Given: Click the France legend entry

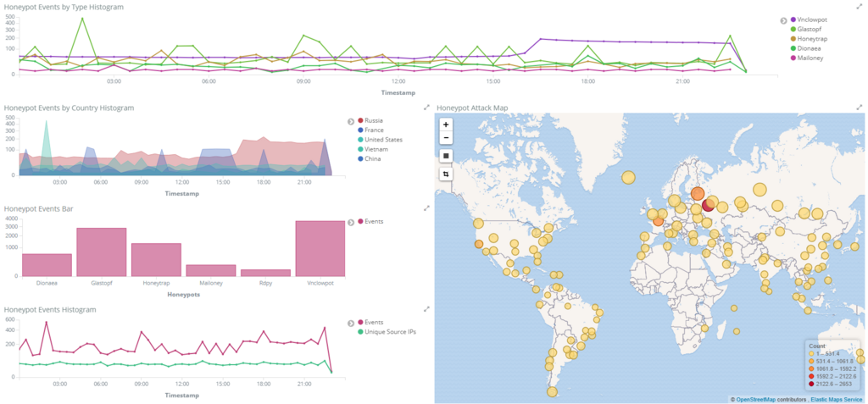Looking at the screenshot, I should 371,130.
